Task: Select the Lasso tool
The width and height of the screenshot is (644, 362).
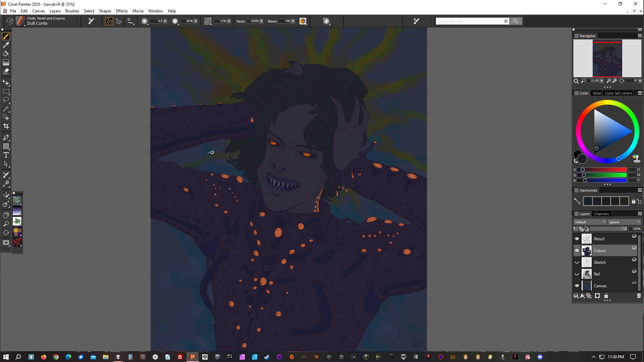Action: coord(6,100)
